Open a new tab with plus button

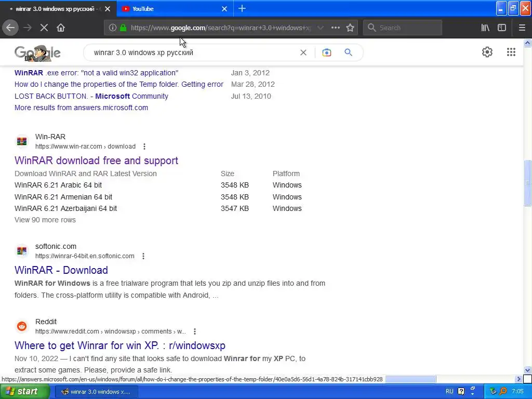pyautogui.click(x=242, y=8)
